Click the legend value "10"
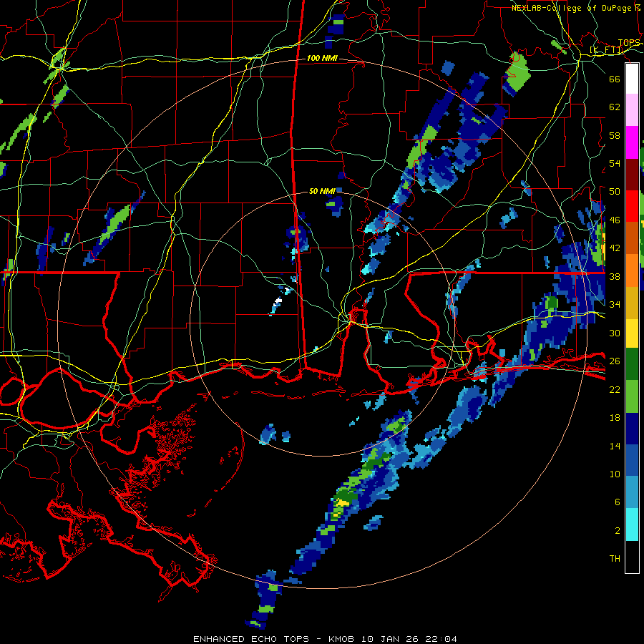Image resolution: width=644 pixels, height=644 pixels. point(615,474)
